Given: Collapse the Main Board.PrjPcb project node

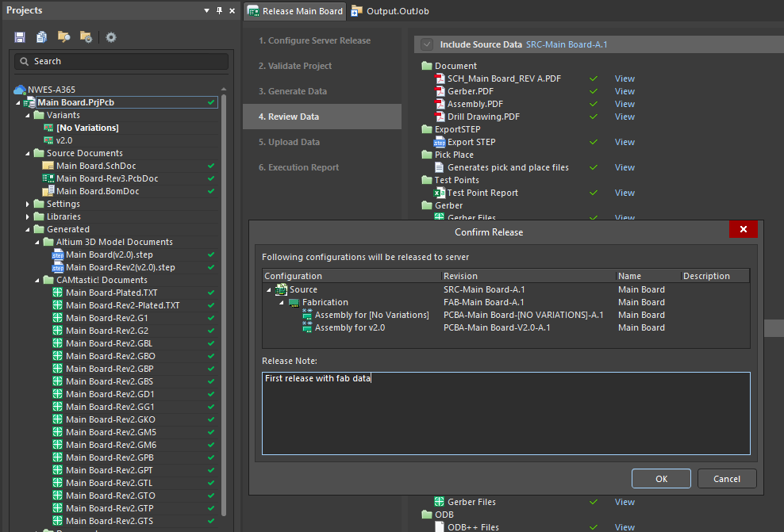Looking at the screenshot, I should 18,102.
